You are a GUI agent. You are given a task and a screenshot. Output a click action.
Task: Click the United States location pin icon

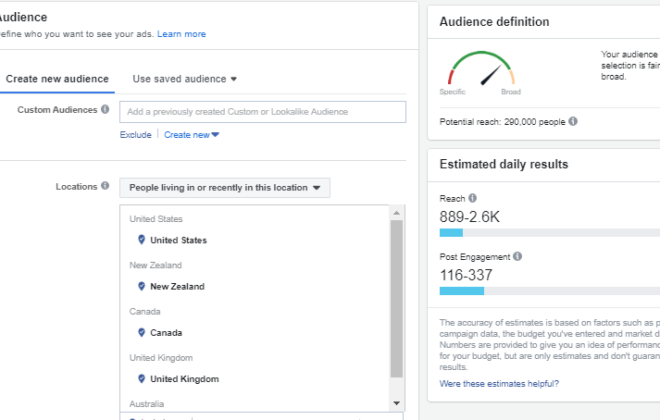[x=141, y=239]
